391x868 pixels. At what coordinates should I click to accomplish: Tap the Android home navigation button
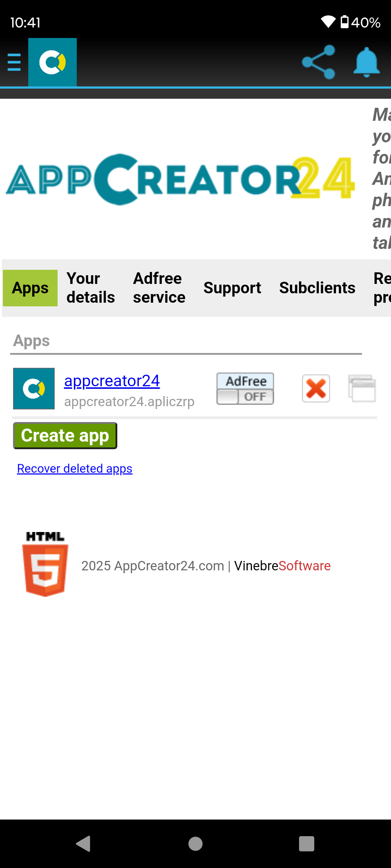pos(195,844)
